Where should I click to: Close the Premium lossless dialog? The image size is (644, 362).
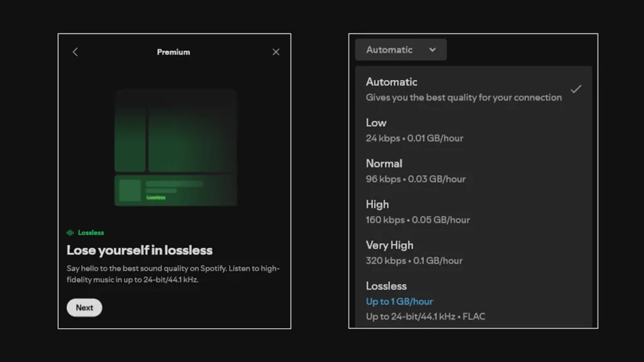click(275, 52)
